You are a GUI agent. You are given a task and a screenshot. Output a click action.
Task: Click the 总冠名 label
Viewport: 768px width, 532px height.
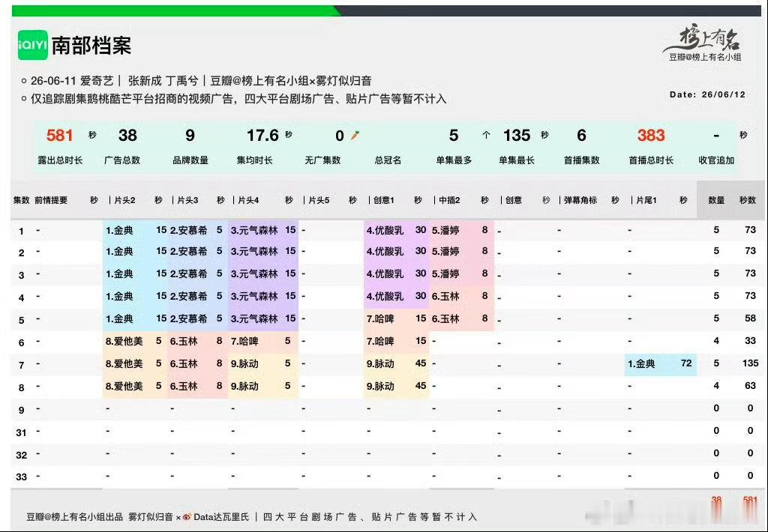pyautogui.click(x=388, y=160)
